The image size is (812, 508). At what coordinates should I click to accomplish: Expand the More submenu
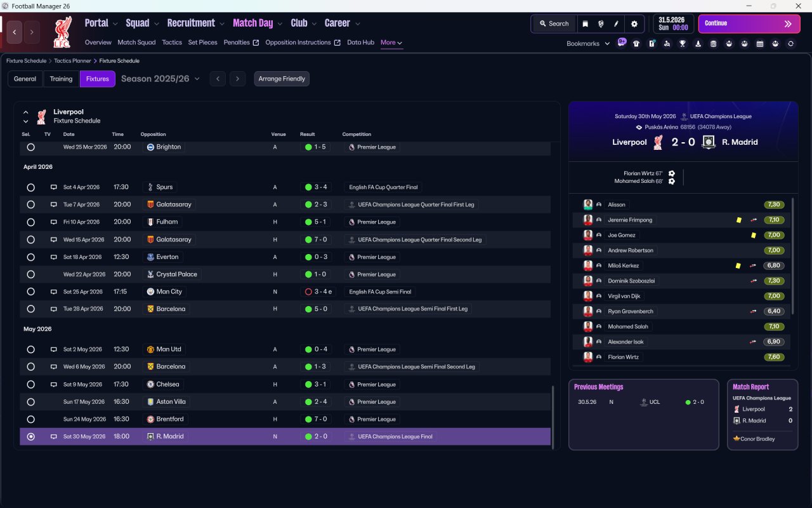point(391,43)
